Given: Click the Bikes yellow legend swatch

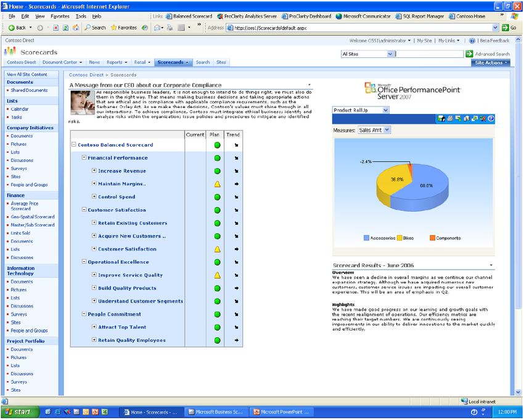Looking at the screenshot, I should [399, 238].
